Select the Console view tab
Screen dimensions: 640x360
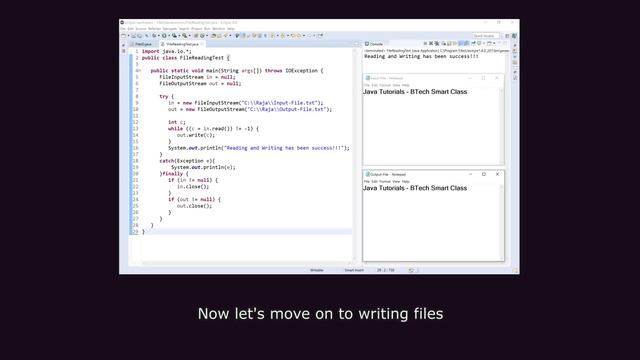(374, 44)
